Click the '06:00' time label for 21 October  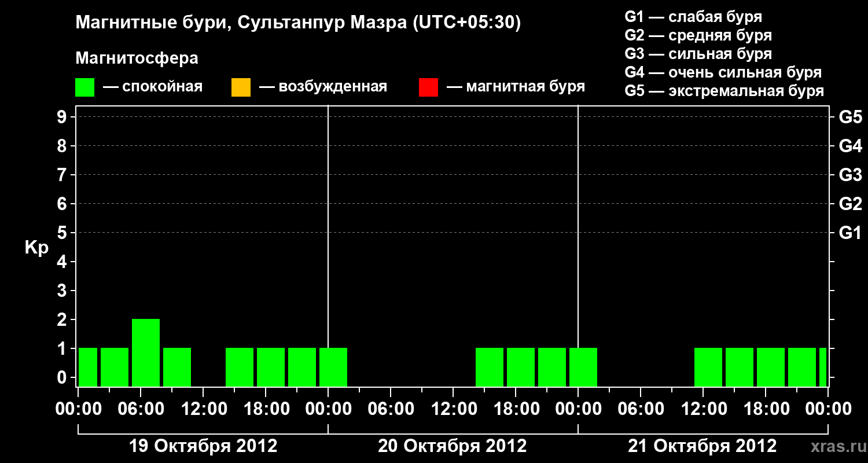pos(641,409)
